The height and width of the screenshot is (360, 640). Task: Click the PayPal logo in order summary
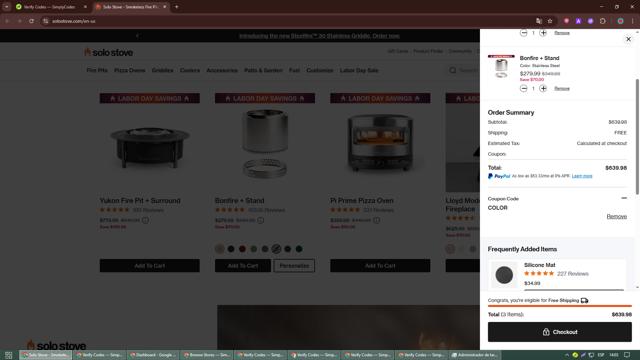coord(499,176)
